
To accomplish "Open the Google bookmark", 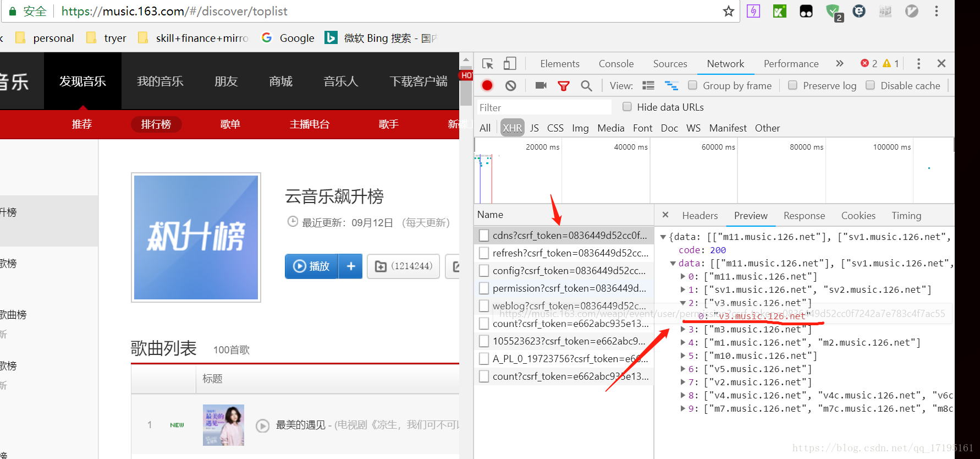I will click(x=288, y=38).
